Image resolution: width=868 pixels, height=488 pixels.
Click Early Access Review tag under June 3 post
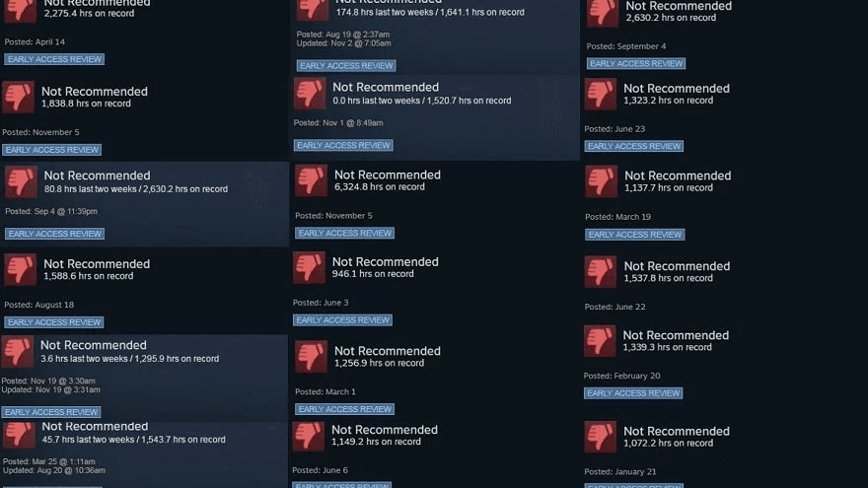342,319
